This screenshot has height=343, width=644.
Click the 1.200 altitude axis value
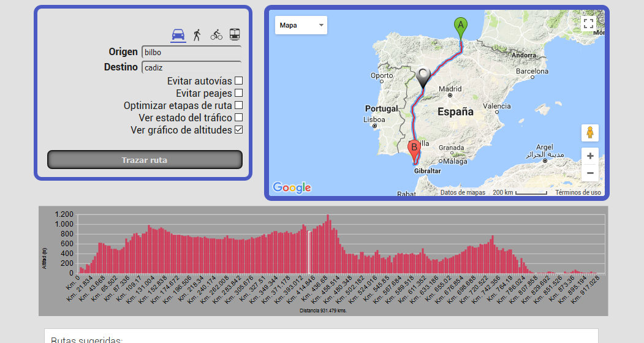pos(64,214)
